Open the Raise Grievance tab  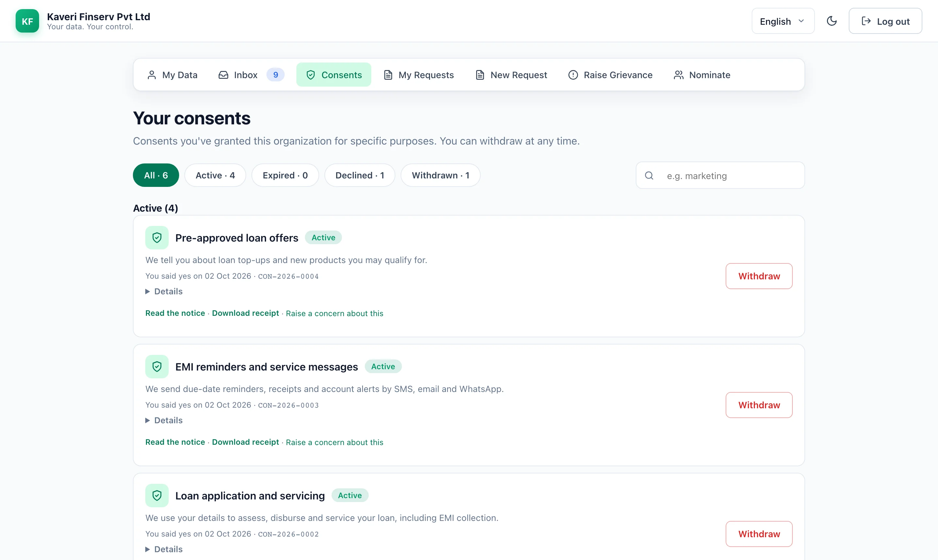pyautogui.click(x=610, y=75)
